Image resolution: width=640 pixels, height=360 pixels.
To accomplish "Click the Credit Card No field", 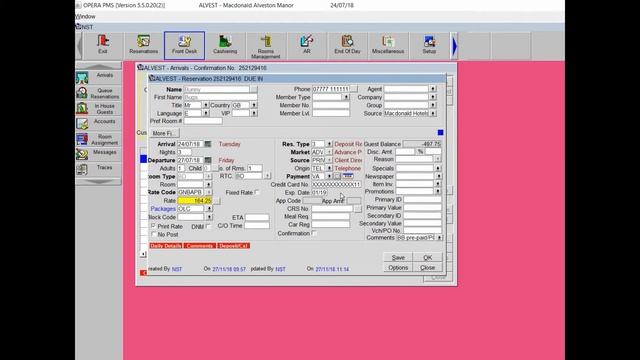I will [337, 184].
